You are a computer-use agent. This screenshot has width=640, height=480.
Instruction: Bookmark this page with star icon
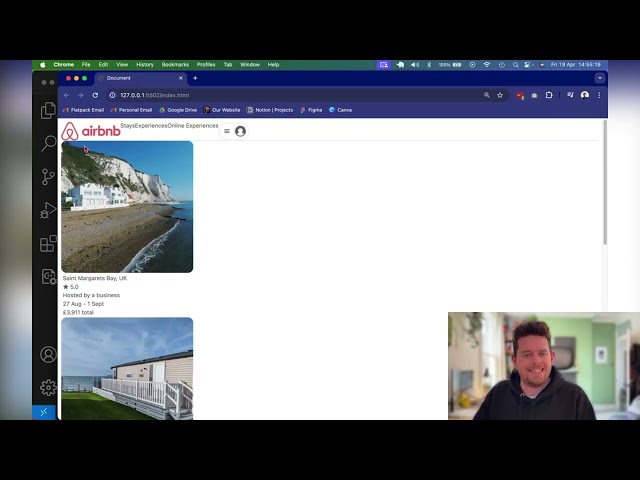(x=500, y=95)
